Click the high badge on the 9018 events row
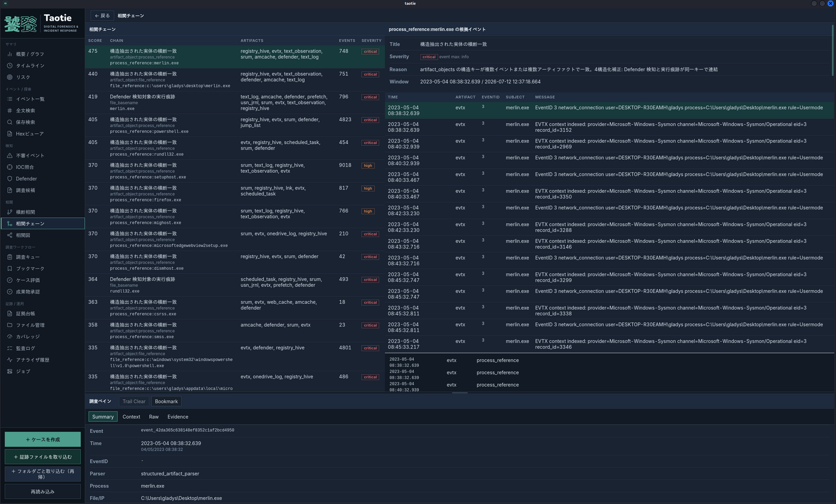Image resolution: width=836 pixels, height=504 pixels. [x=368, y=166]
